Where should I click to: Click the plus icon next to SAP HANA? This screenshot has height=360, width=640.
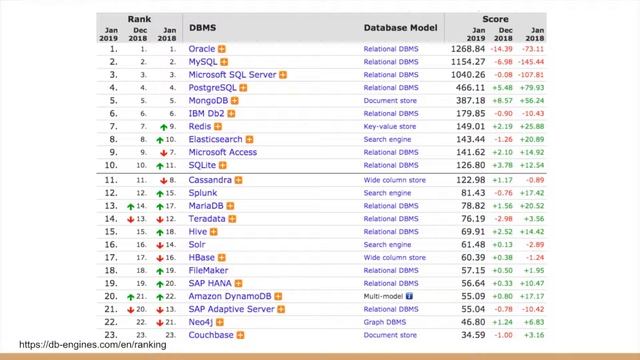coord(238,283)
